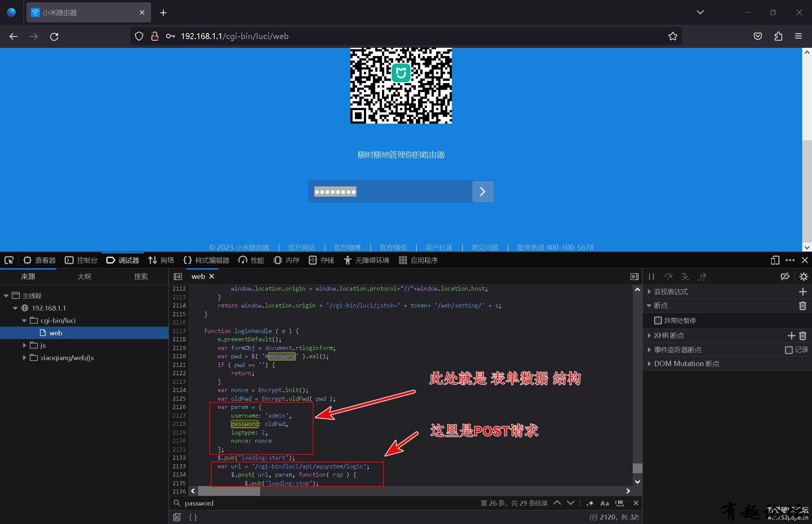Collapse the 192.168.1.1 tree node
Viewport: 812px width, 524px height.
(15, 308)
